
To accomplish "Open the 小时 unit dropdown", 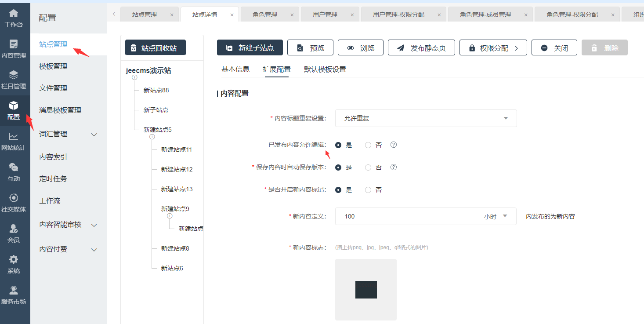I will coord(496,216).
